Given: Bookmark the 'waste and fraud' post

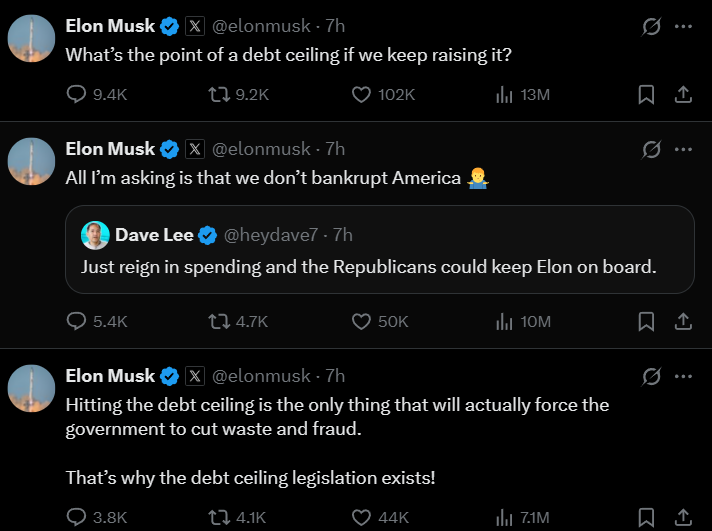Looking at the screenshot, I should [646, 517].
